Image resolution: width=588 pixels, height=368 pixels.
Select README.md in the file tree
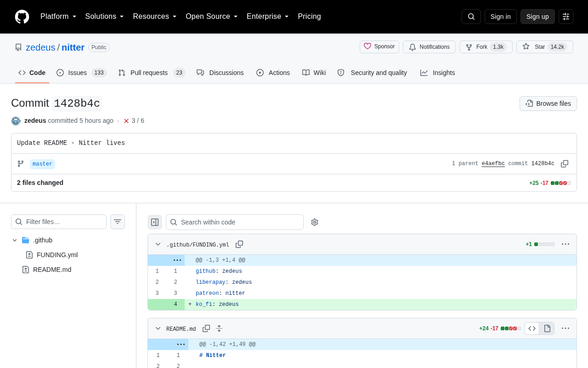52,270
